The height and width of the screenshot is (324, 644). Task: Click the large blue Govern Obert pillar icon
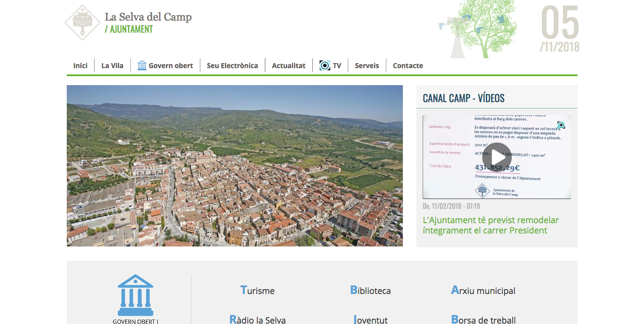(135, 295)
